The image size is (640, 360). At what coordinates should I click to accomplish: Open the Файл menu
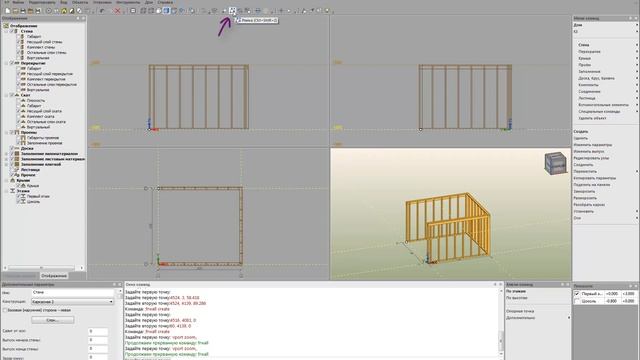click(18, 2)
